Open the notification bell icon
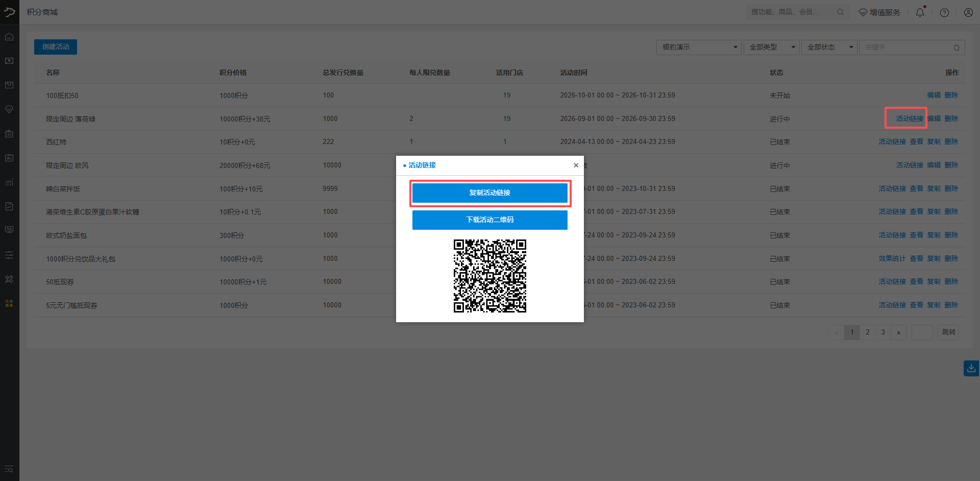This screenshot has width=980, height=481. [920, 12]
